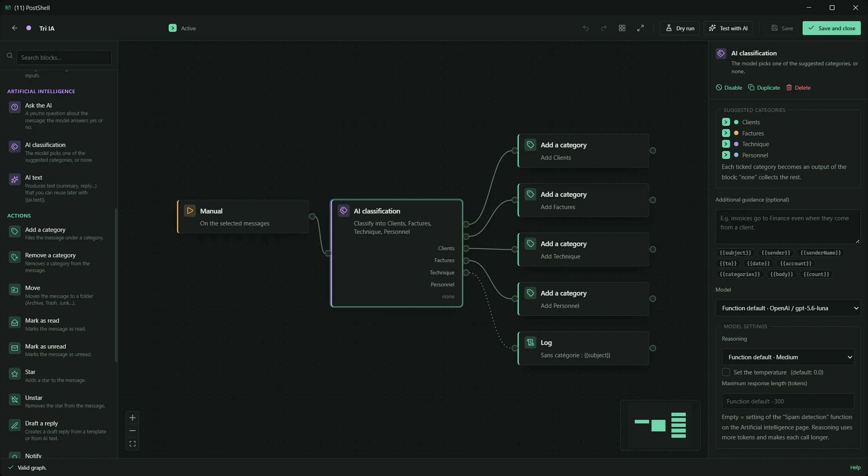Zoom in with the canvas plus button

point(133,417)
